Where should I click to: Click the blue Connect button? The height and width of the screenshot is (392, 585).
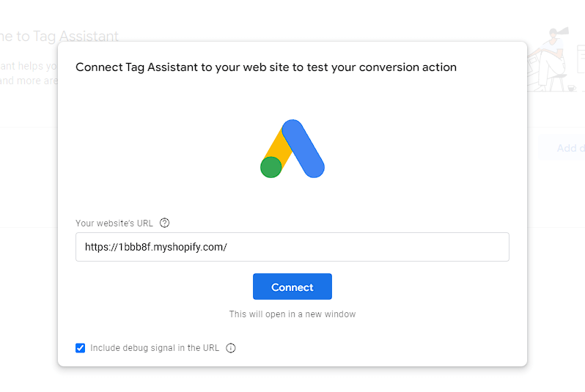coord(292,286)
